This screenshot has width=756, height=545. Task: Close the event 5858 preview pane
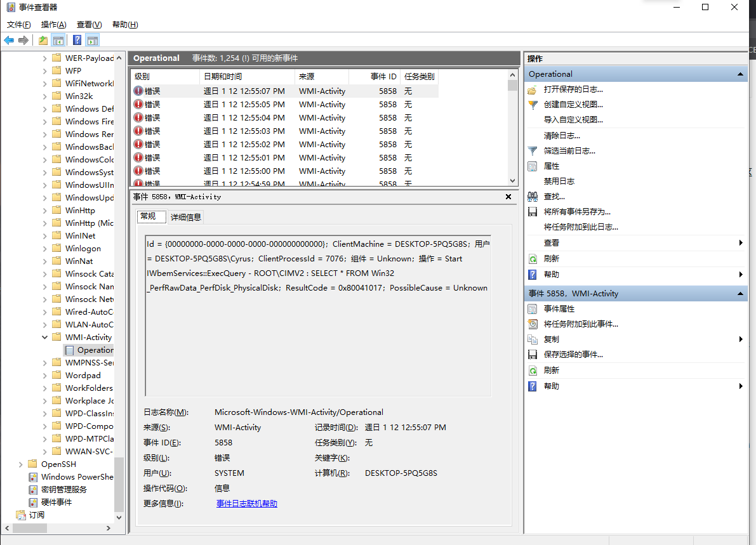point(508,197)
